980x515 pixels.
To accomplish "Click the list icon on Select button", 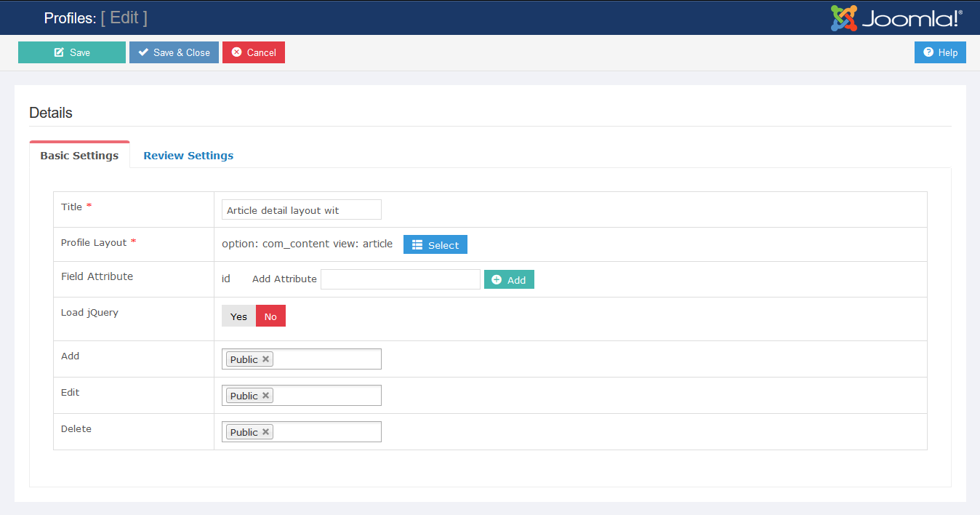I will point(417,245).
